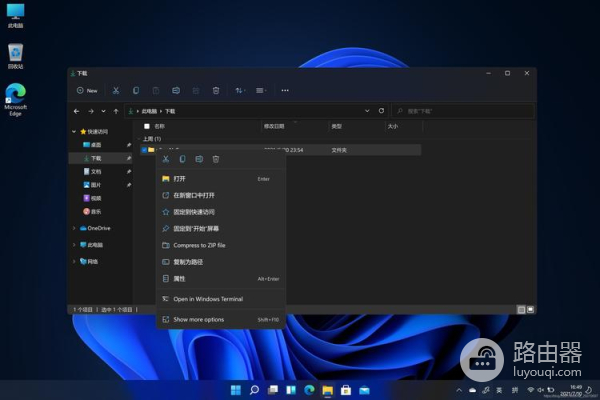Viewport: 600px width, 400px height.
Task: Select 'Open in Windows Terminal' menu entry
Action: coord(208,299)
